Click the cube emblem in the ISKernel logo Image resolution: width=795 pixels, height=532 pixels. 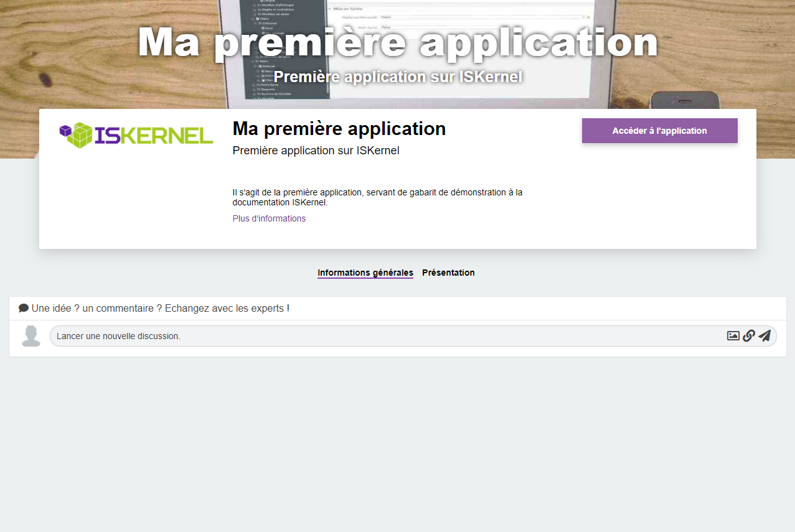point(75,135)
